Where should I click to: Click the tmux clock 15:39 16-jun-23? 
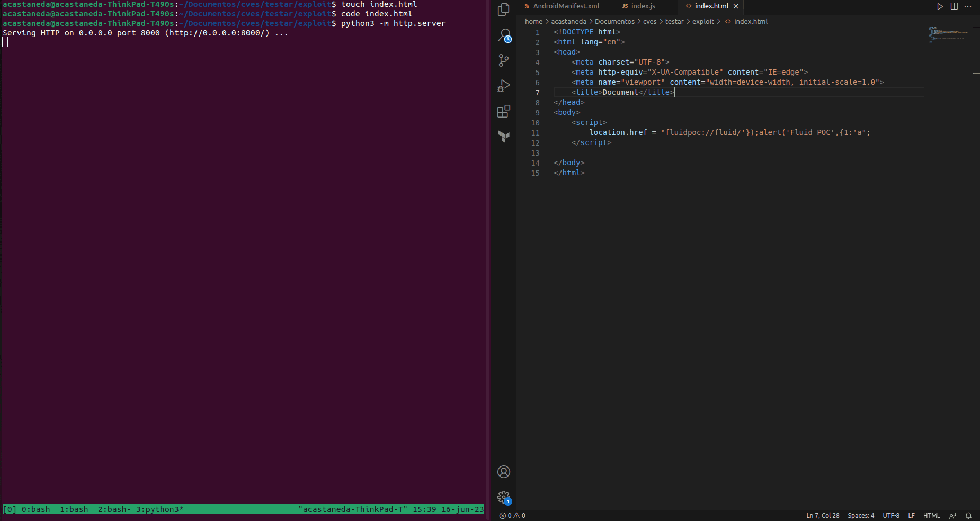[x=448, y=509]
